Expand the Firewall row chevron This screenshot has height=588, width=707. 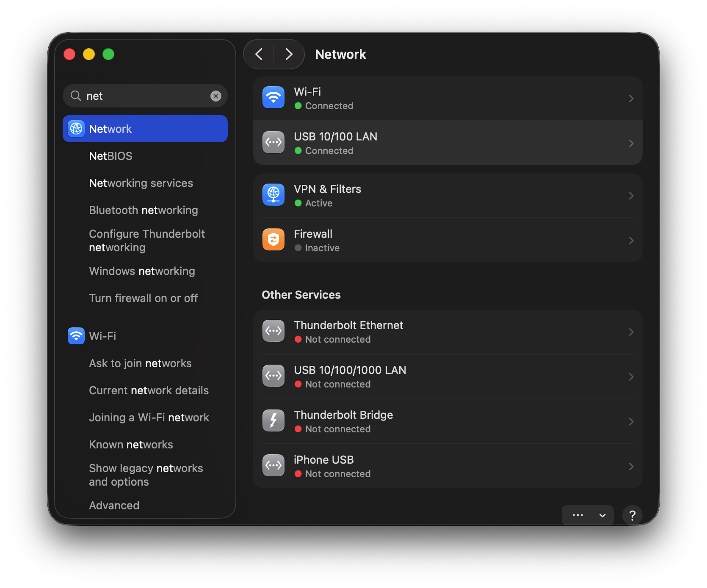[x=631, y=241]
